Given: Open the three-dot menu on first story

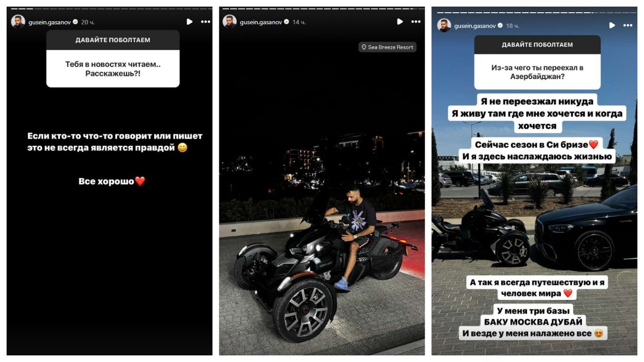Looking at the screenshot, I should tap(206, 22).
